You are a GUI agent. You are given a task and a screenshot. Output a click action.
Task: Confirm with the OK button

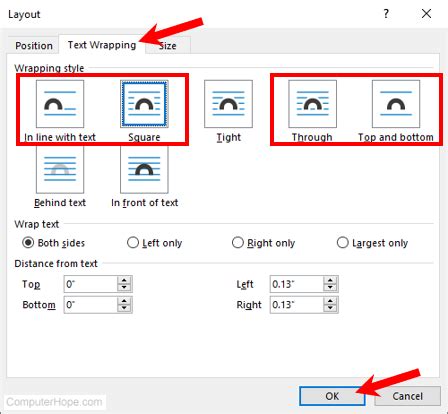point(332,396)
